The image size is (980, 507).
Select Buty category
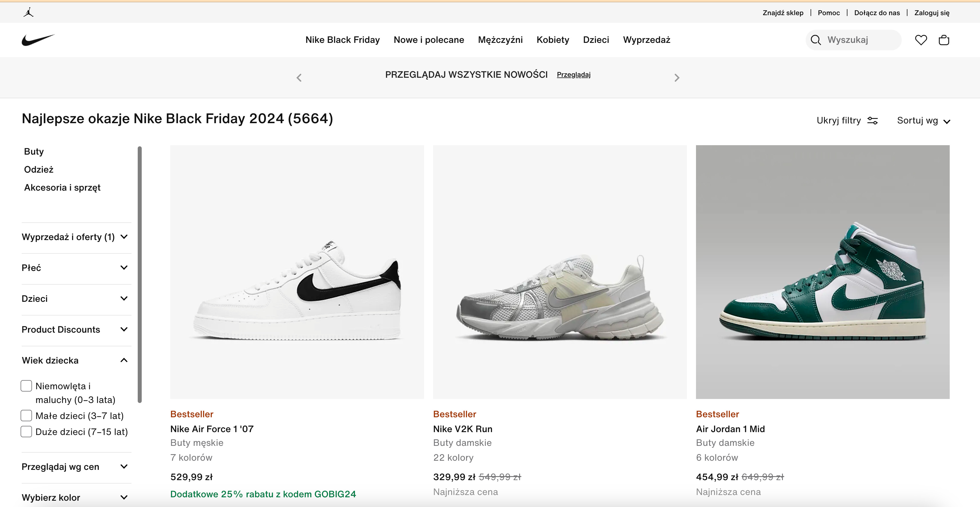34,151
